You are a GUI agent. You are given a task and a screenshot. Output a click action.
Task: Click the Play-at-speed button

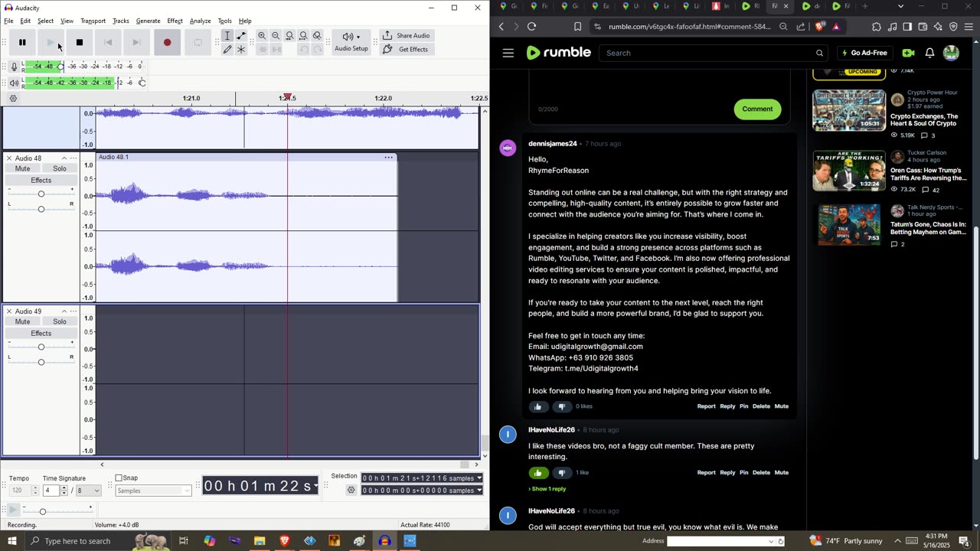(13, 510)
